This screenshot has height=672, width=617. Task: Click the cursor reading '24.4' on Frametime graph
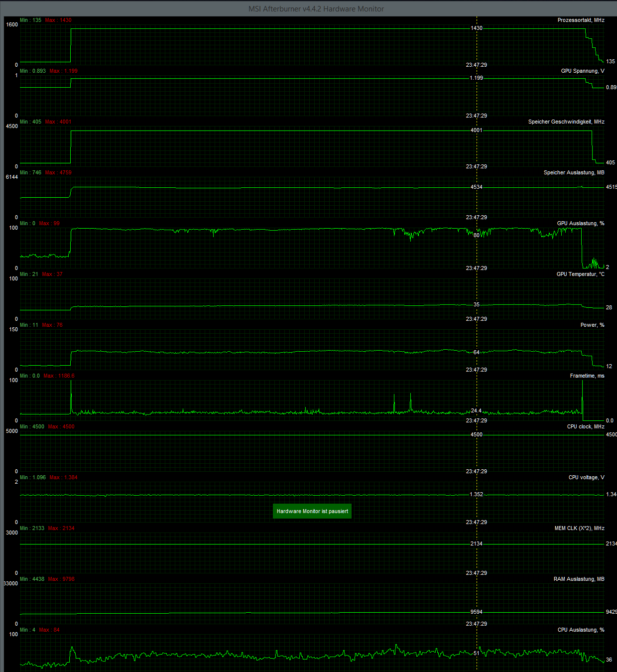pos(476,411)
